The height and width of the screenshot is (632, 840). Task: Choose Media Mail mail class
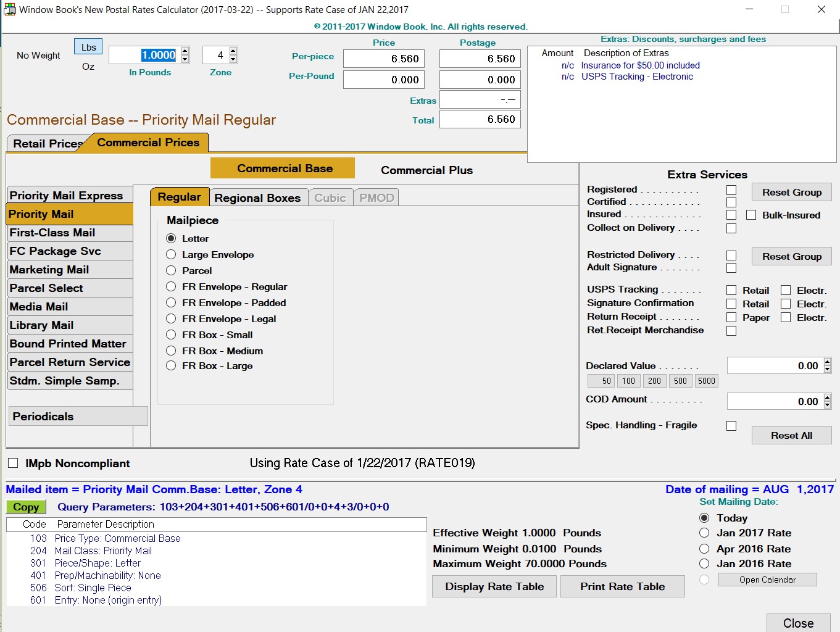click(x=69, y=306)
